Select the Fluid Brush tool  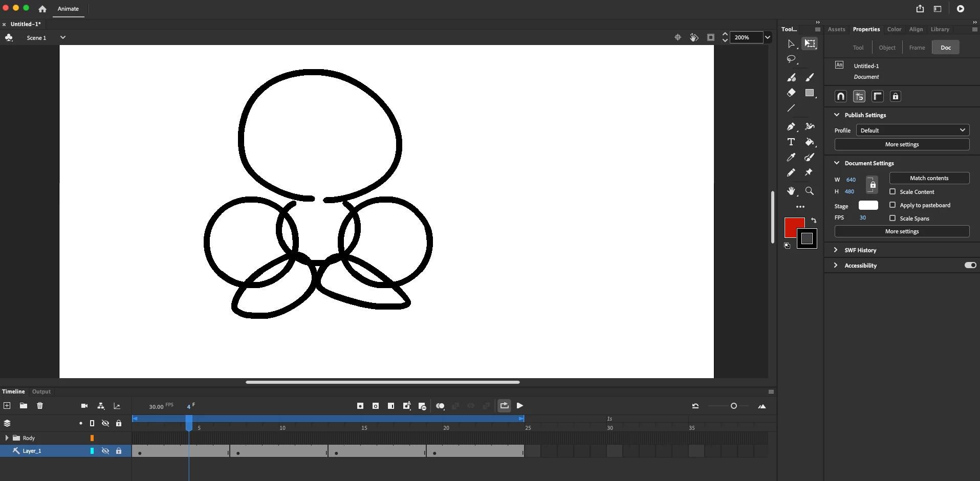point(792,77)
